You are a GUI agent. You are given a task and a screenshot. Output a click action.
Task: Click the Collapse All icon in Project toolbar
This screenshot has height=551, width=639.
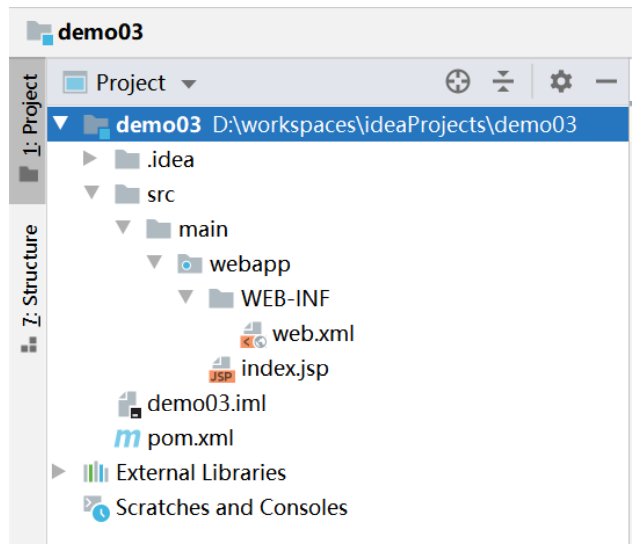503,81
